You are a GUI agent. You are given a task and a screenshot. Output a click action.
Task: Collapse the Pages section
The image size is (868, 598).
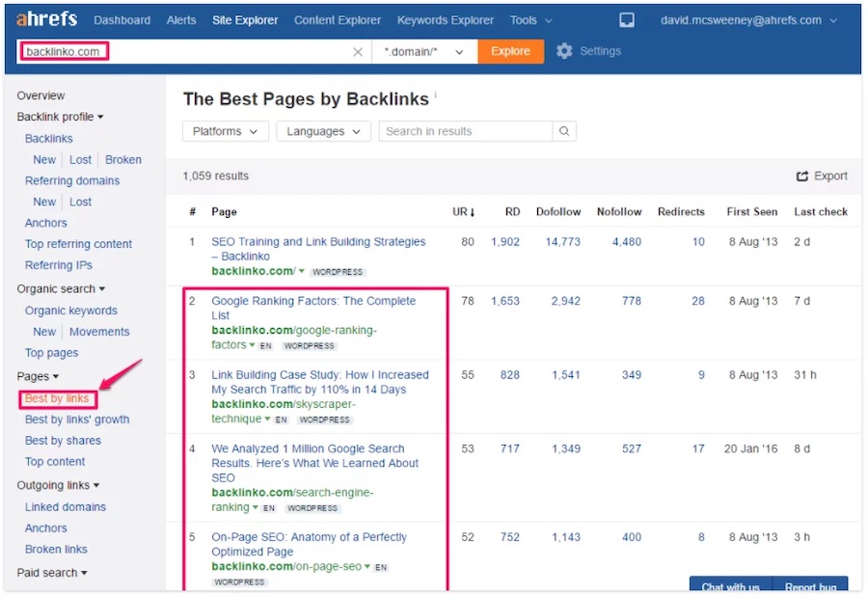coord(37,376)
